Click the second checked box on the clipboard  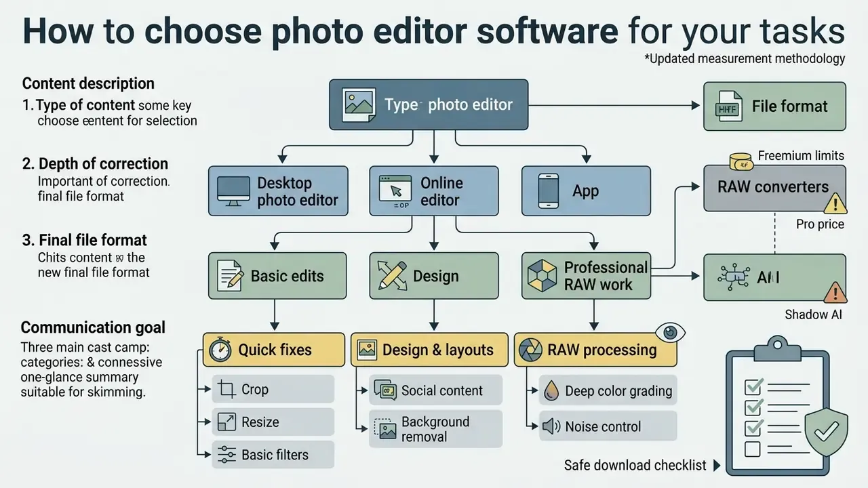click(x=753, y=407)
